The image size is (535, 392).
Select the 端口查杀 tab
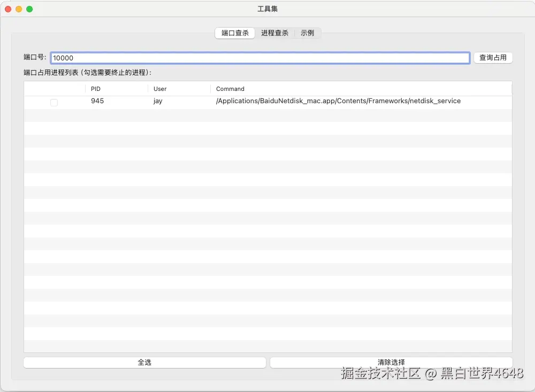(x=234, y=33)
